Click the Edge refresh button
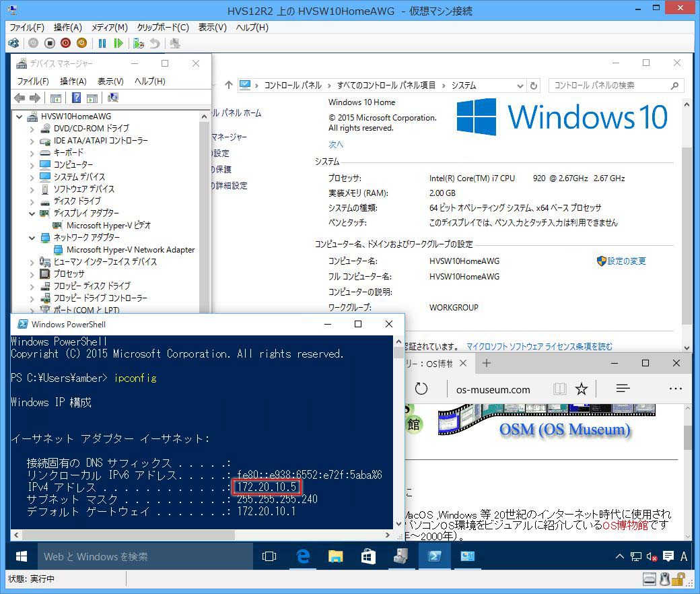Screen dimensions: 700x594 pyautogui.click(x=421, y=389)
